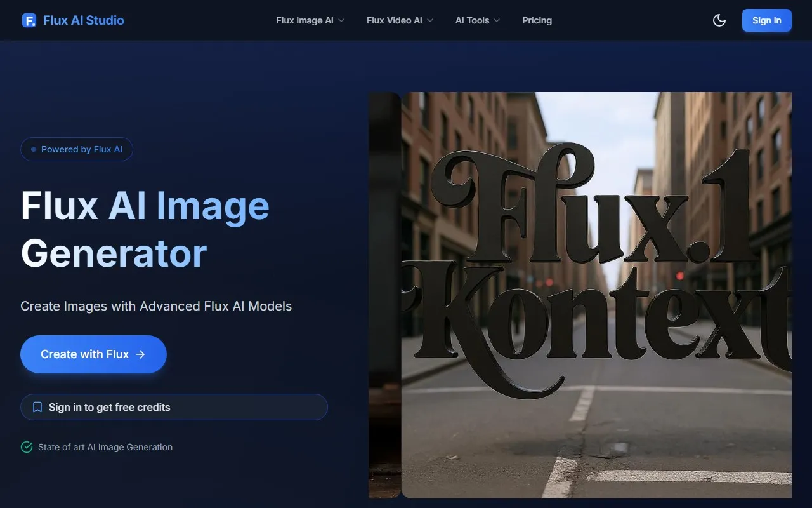Select Pricing in the navigation bar

click(x=537, y=20)
